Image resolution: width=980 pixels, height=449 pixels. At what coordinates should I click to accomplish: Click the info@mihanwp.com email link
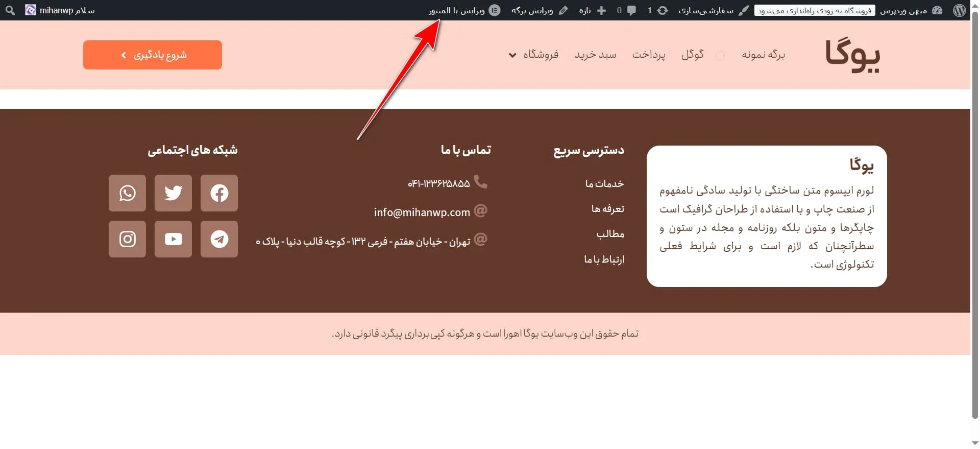click(422, 212)
